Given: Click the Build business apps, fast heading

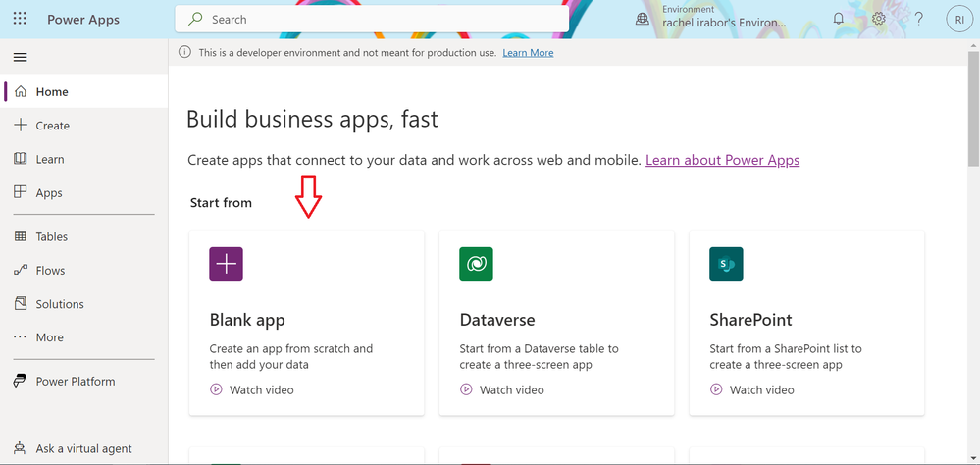Looking at the screenshot, I should [x=313, y=120].
